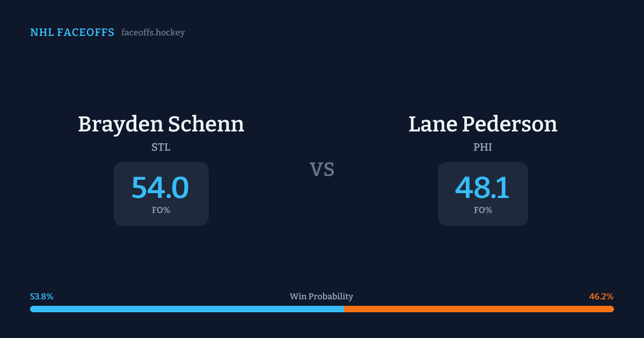Click the 54.0 faceoff percentage value

coord(160,188)
